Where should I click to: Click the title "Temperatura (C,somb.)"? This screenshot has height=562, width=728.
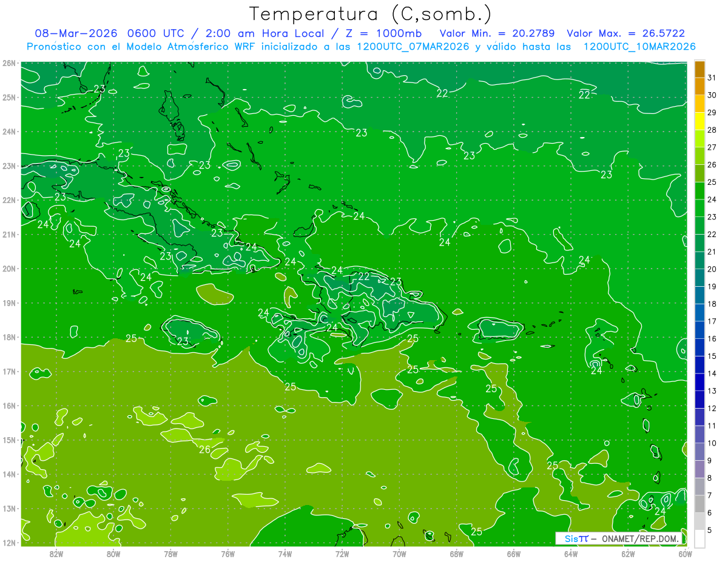tap(371, 14)
